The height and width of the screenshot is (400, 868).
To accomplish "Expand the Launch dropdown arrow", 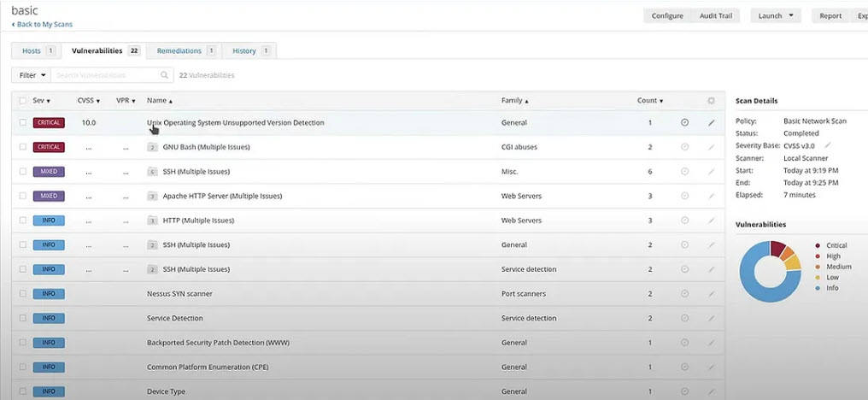I will (x=791, y=15).
